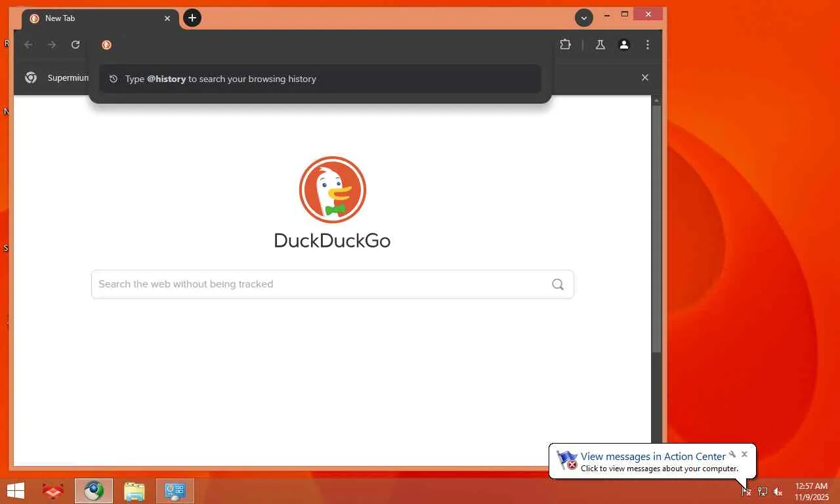Open the red app on taskbar
This screenshot has width=840, height=504.
pos(52,491)
